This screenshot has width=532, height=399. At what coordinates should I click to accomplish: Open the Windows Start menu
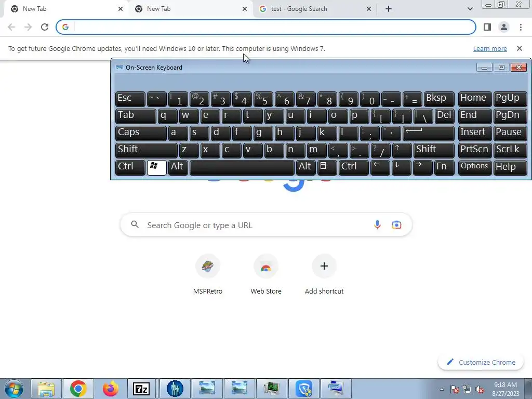click(x=14, y=389)
